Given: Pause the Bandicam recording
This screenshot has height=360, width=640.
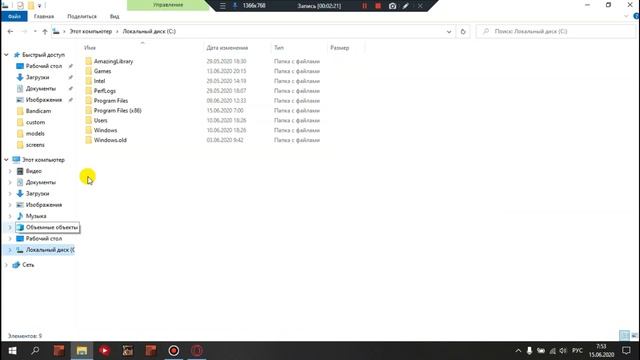Looking at the screenshot, I should 364,6.
